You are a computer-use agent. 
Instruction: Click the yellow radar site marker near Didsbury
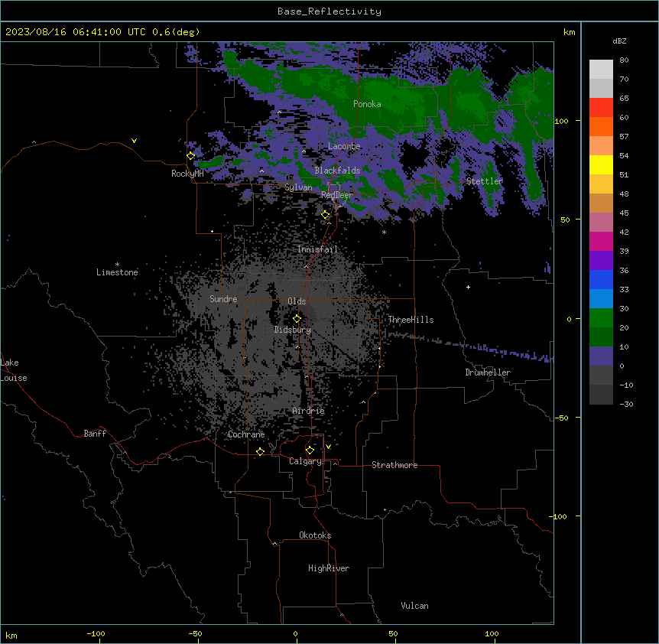click(x=297, y=318)
